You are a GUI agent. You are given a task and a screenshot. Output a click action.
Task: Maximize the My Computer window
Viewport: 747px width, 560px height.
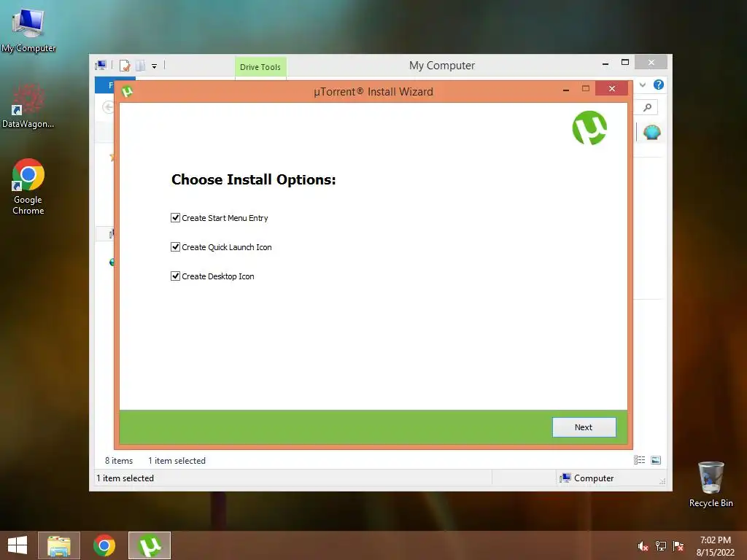point(625,63)
